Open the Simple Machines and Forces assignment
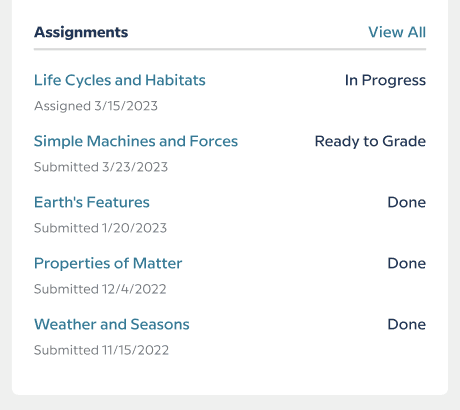 click(136, 141)
